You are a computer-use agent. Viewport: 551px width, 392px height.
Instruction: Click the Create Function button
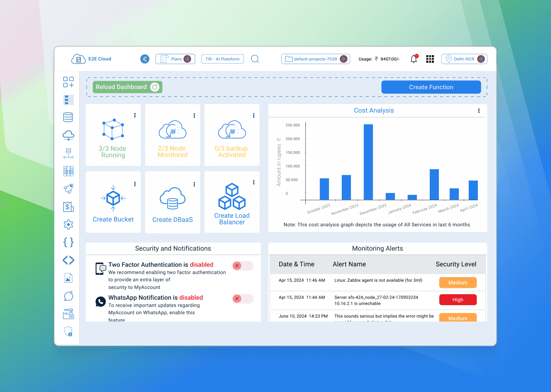(431, 87)
